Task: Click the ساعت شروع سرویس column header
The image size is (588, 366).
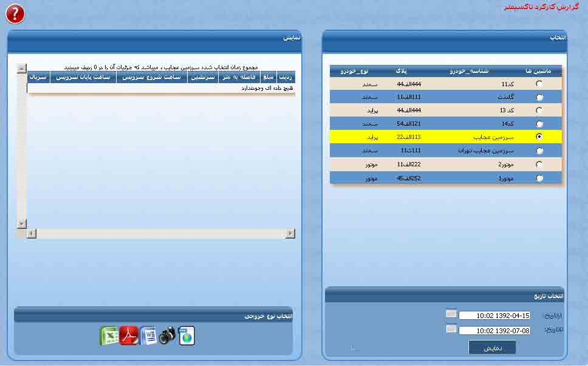Action: pyautogui.click(x=152, y=78)
